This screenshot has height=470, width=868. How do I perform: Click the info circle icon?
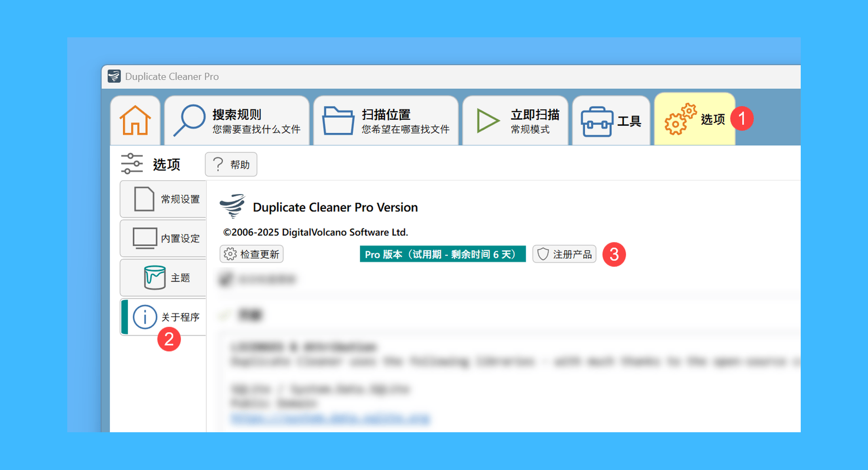point(145,317)
